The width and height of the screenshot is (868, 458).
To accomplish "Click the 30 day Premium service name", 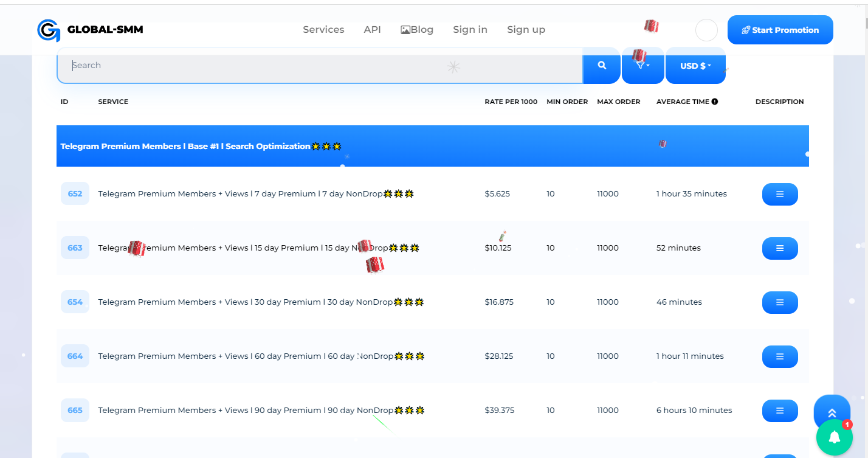I will (261, 302).
